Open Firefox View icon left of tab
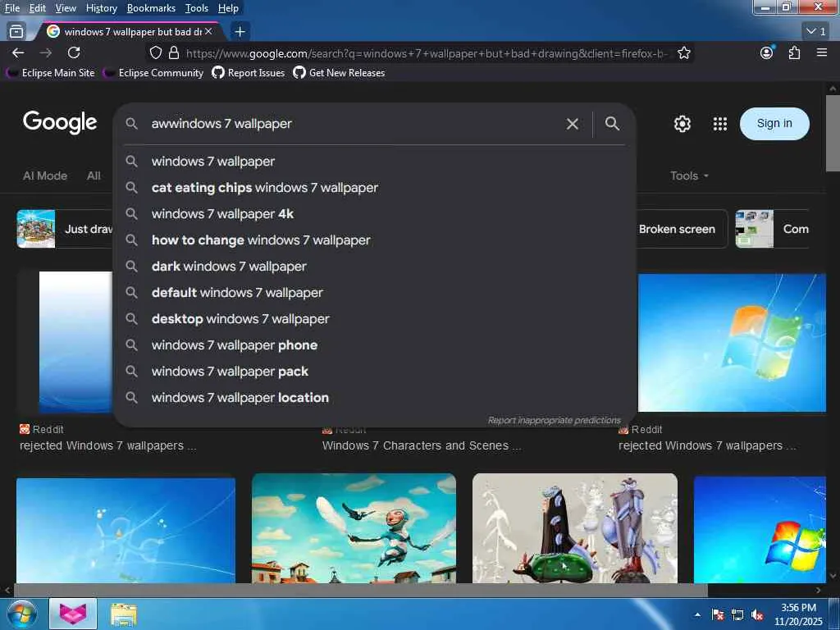 coord(16,32)
